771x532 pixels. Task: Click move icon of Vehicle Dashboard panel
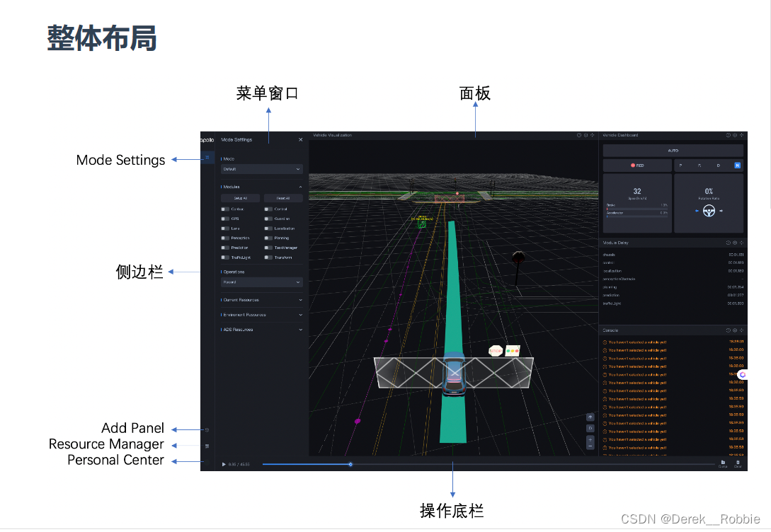[742, 135]
